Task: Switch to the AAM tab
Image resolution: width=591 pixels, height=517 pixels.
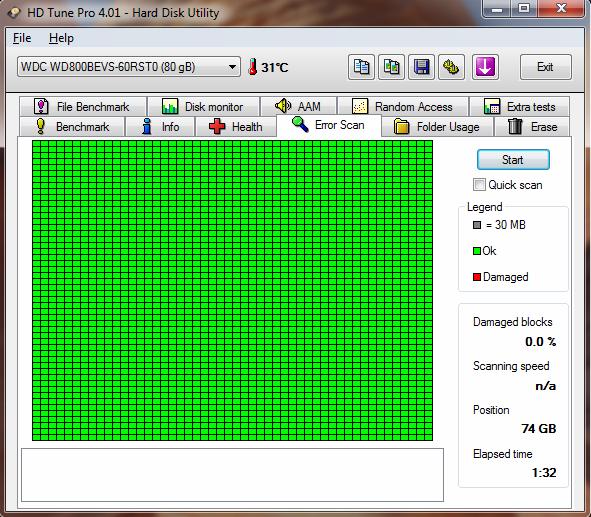Action: tap(299, 107)
